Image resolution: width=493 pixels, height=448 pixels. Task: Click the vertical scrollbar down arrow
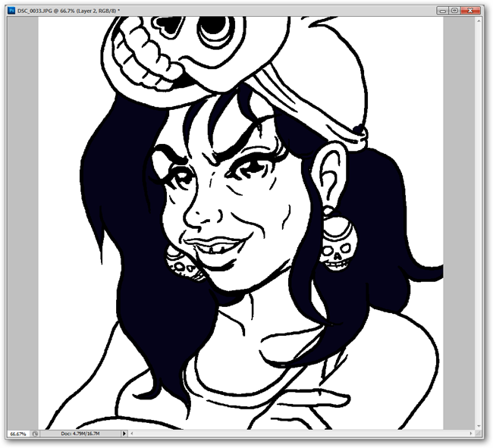click(x=479, y=426)
